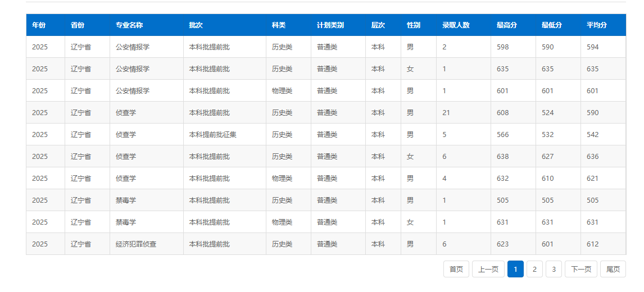Click the 省份 column header
Screen dimensions: 644x292
point(78,25)
